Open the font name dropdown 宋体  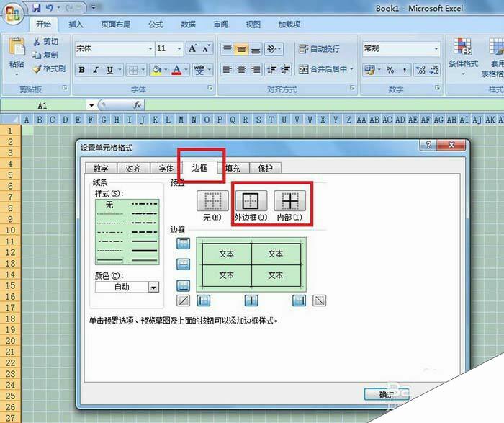[150, 49]
